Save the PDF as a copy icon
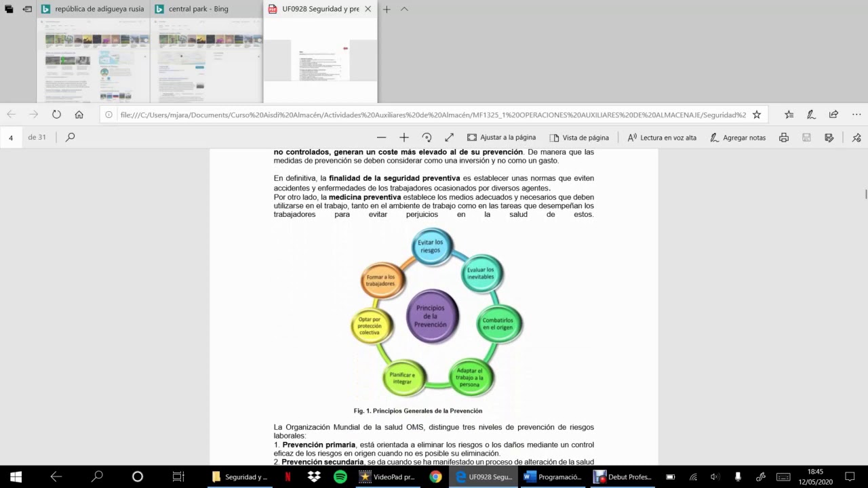 pyautogui.click(x=829, y=137)
